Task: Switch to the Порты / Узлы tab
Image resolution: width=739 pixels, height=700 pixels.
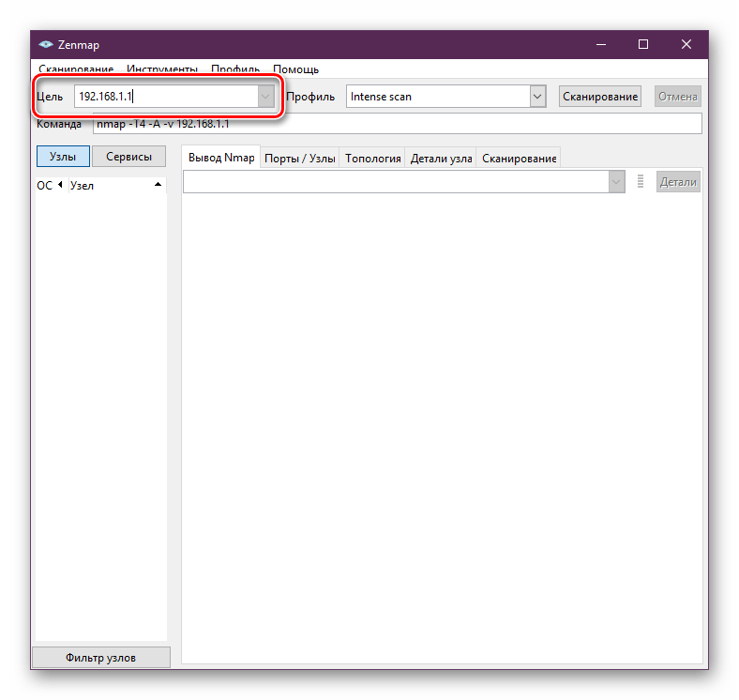Action: [x=300, y=158]
